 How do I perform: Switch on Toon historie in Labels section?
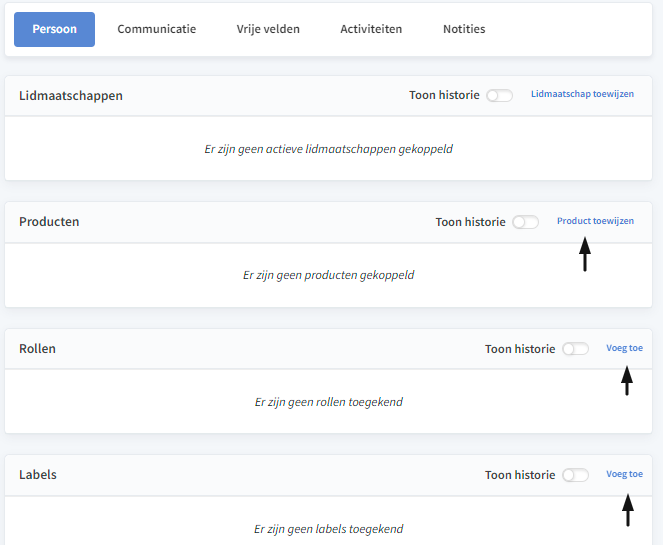pyautogui.click(x=575, y=475)
